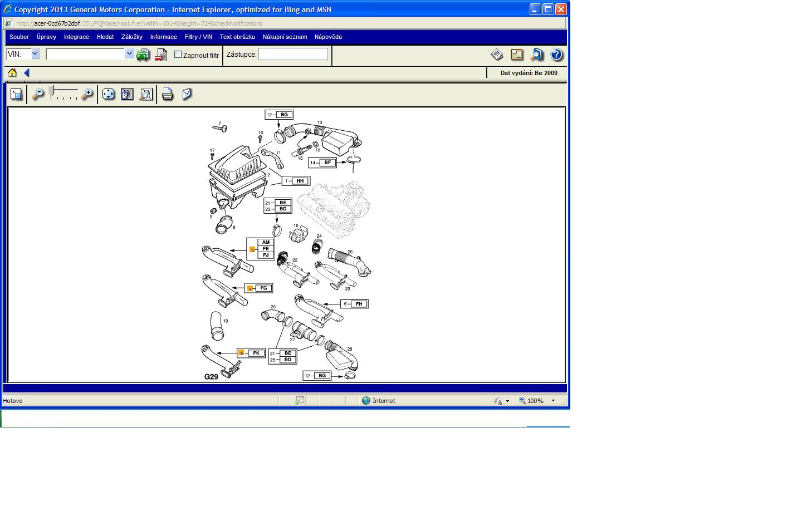Select the FG part label in diagram
The width and height of the screenshot is (812, 531).
tap(263, 288)
